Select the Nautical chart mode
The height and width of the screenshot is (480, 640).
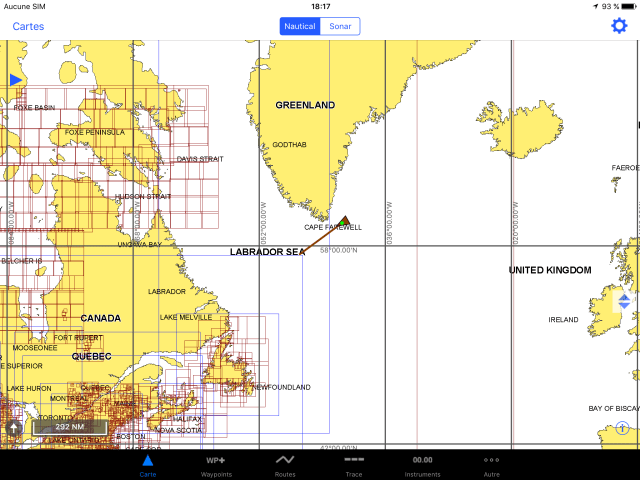pos(300,27)
